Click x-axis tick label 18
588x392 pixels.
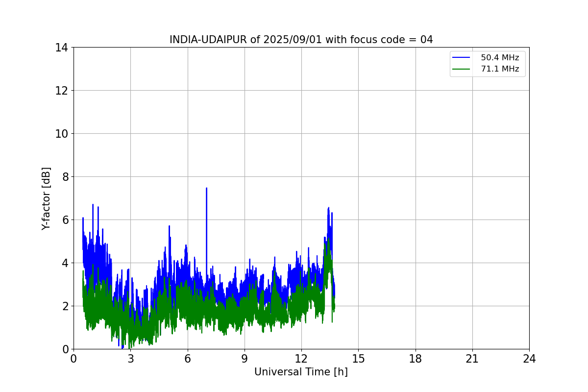[416, 359]
